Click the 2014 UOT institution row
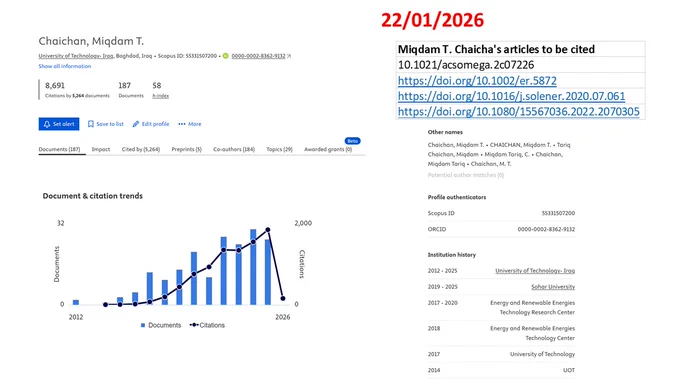 [x=501, y=370]
